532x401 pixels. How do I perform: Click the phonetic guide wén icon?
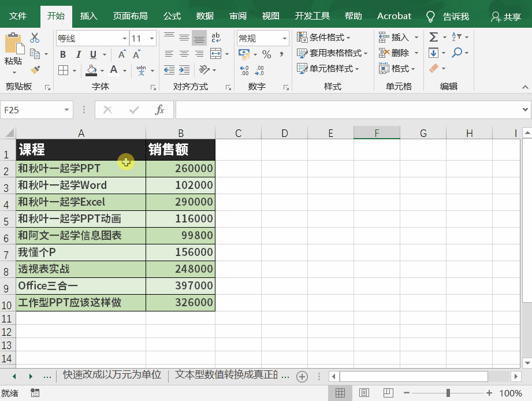[141, 70]
